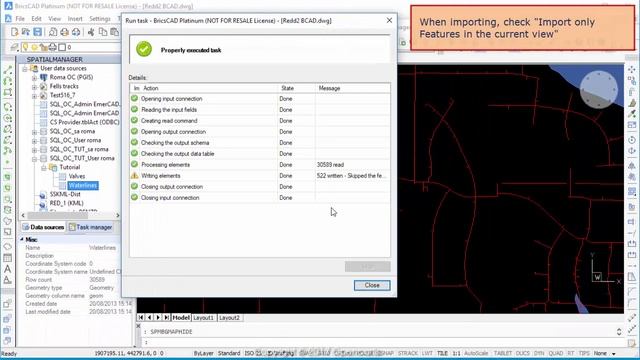Screen dimensions: 640x360
Task: Click the Action column header
Action: point(209,88)
